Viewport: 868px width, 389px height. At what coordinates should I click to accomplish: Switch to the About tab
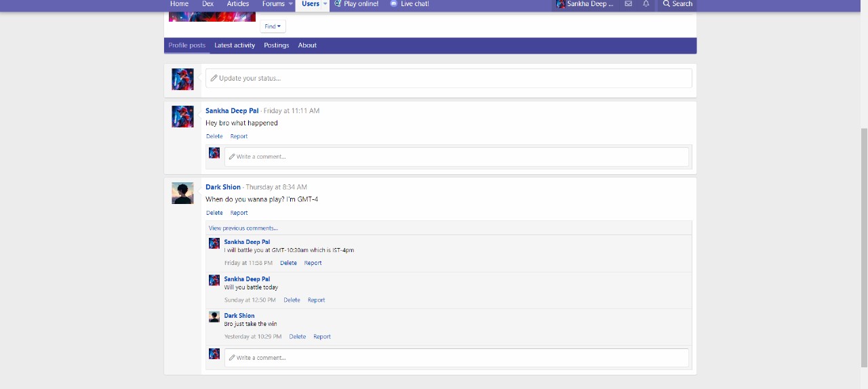307,45
